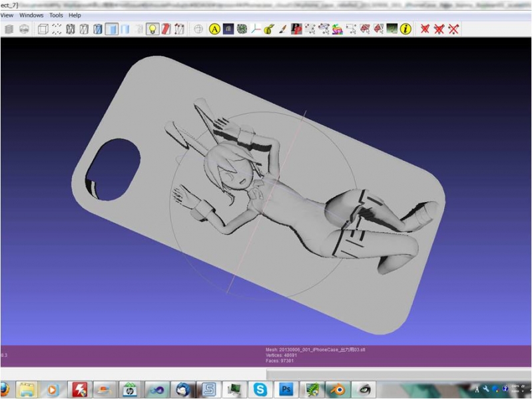Select the green measuring tape tool
This screenshot has width=532, height=399.
tap(269, 29)
